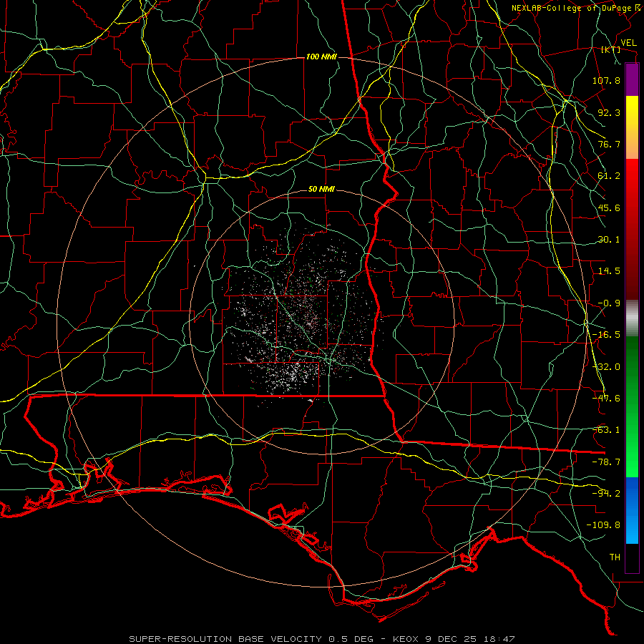
Task: Click the 61.2 velocity scale value
Action: point(609,176)
